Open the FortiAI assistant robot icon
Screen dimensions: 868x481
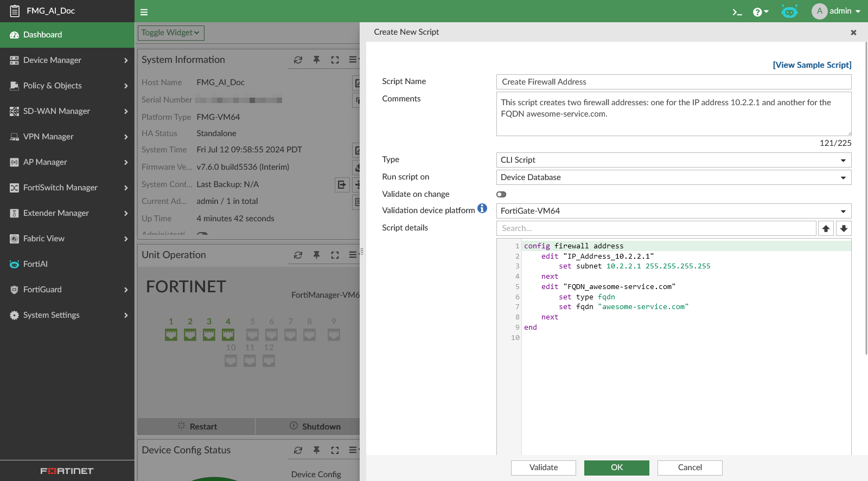click(x=789, y=11)
